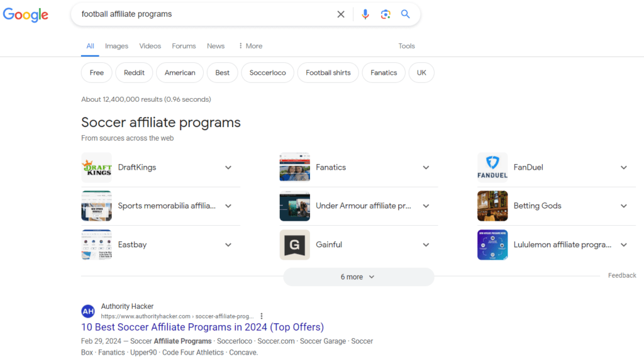Screen dimensions: 644x359
Task: Open the result's three-dot options menu
Action: pyautogui.click(x=262, y=316)
